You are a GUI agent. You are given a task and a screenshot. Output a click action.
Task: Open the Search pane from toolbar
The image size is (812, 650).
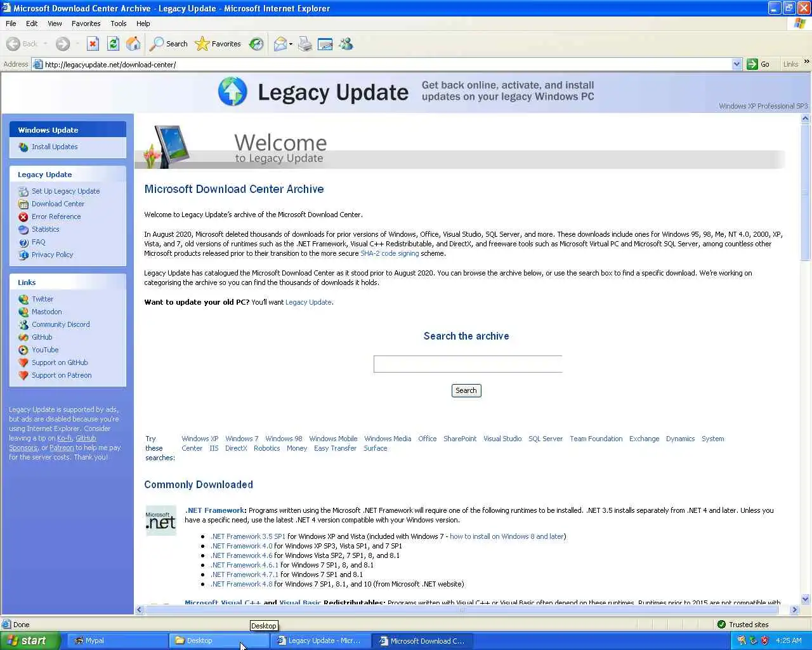[169, 44]
